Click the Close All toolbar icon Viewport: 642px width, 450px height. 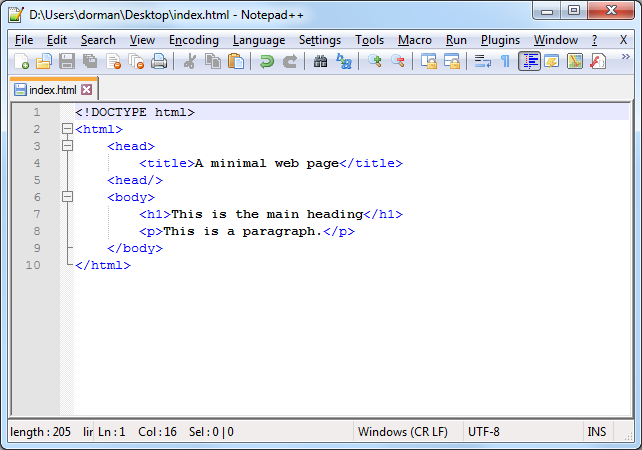tap(136, 61)
